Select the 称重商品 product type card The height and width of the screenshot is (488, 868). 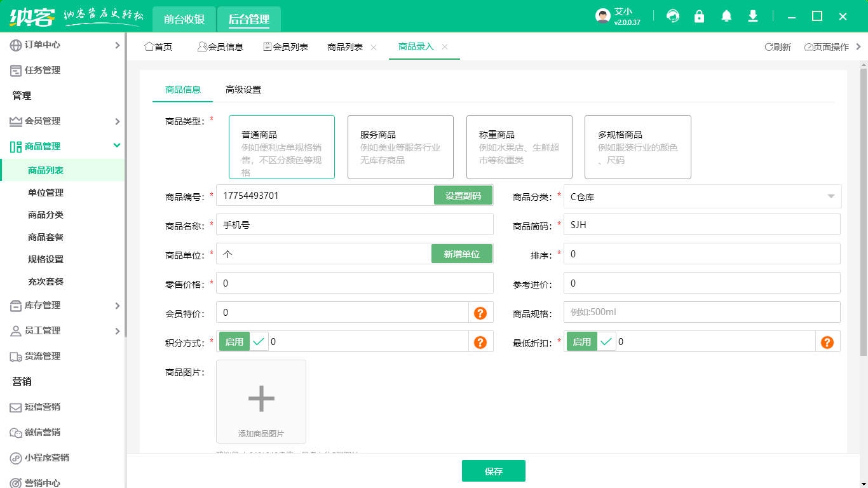click(x=519, y=147)
